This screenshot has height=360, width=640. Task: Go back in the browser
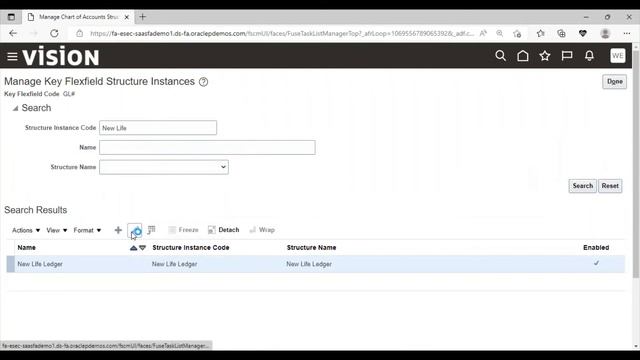click(x=13, y=33)
